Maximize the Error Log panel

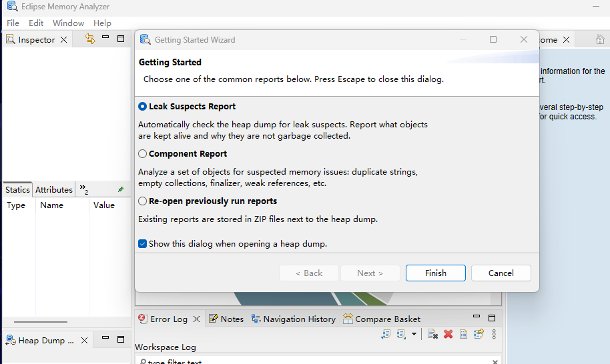point(492,318)
